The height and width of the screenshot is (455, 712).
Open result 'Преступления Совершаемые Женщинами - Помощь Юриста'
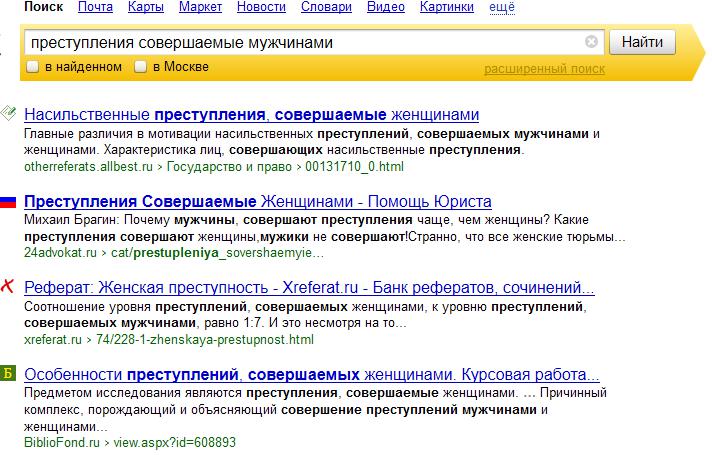[258, 201]
